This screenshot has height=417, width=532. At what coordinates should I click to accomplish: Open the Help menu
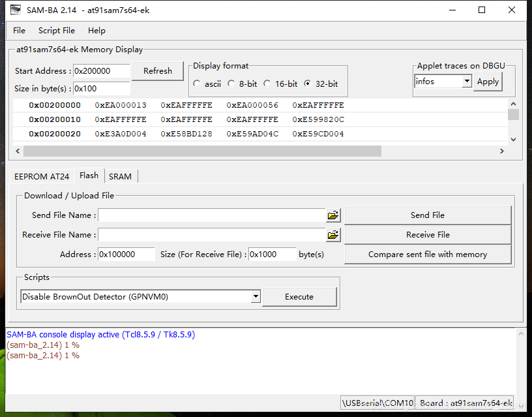[96, 31]
